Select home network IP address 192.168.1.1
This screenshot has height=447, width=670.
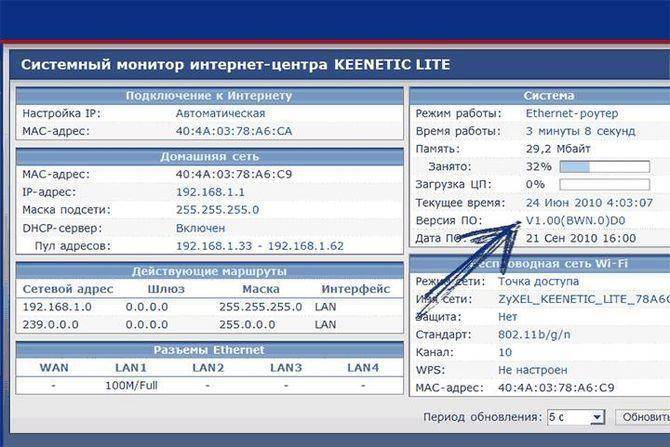(x=210, y=192)
